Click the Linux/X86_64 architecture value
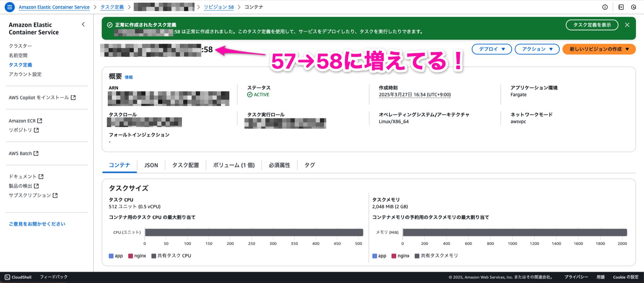This screenshot has width=644, height=283. click(394, 122)
